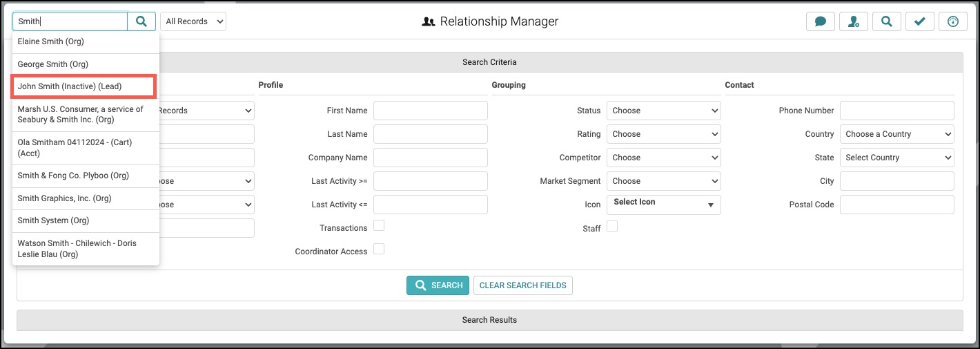
Task: Focus the Last Name text field
Action: pyautogui.click(x=431, y=134)
